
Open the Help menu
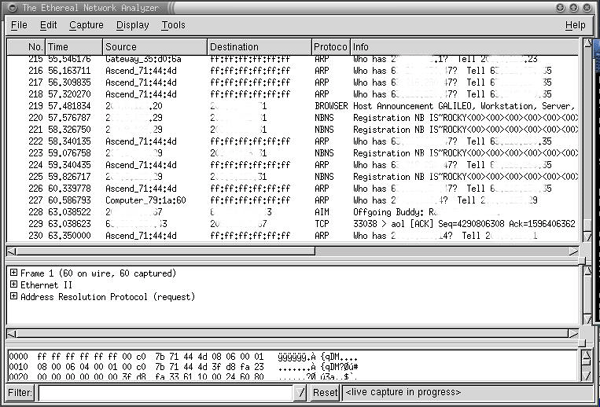575,24
